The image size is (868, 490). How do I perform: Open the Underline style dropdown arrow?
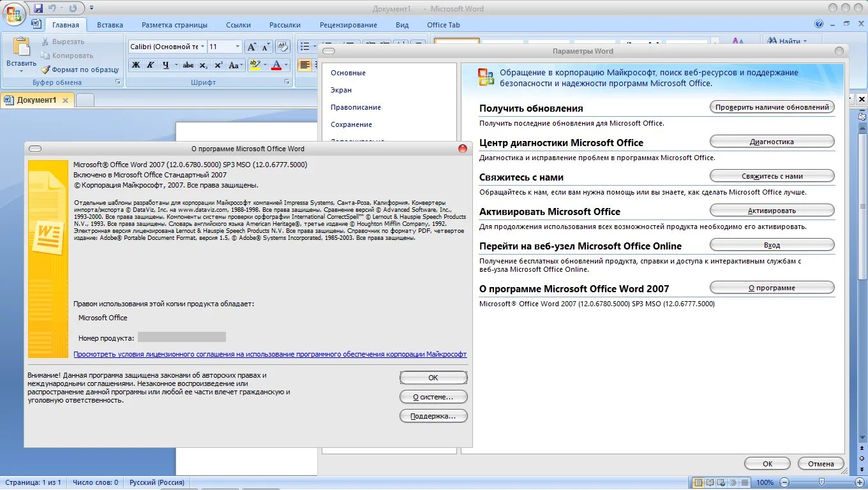[x=176, y=65]
